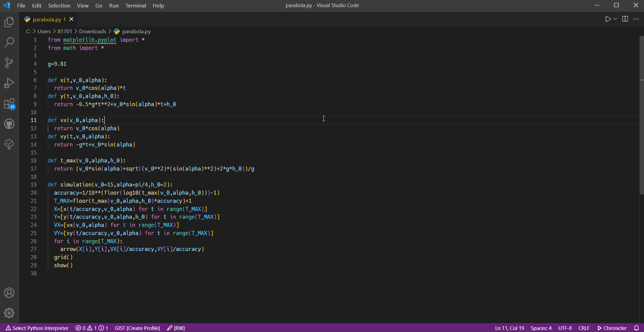Expand the Downloads breadcrumb
This screenshot has height=332, width=644.
coord(92,31)
